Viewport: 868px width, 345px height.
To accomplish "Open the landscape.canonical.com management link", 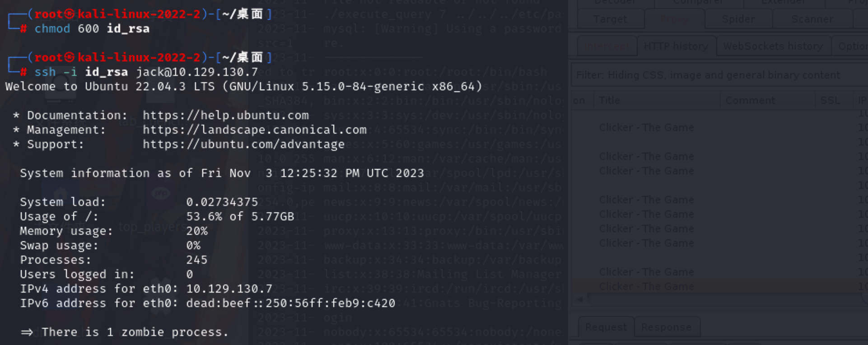I will pyautogui.click(x=254, y=130).
